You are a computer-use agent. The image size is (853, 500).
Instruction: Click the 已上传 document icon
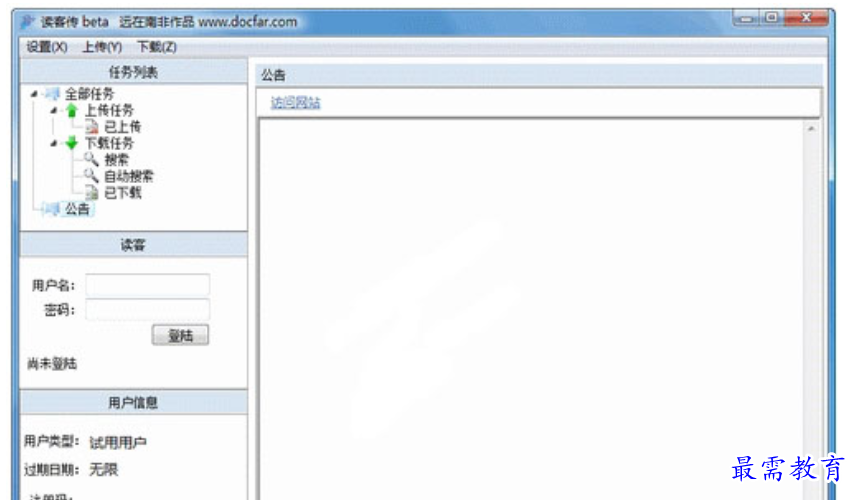[x=92, y=127]
